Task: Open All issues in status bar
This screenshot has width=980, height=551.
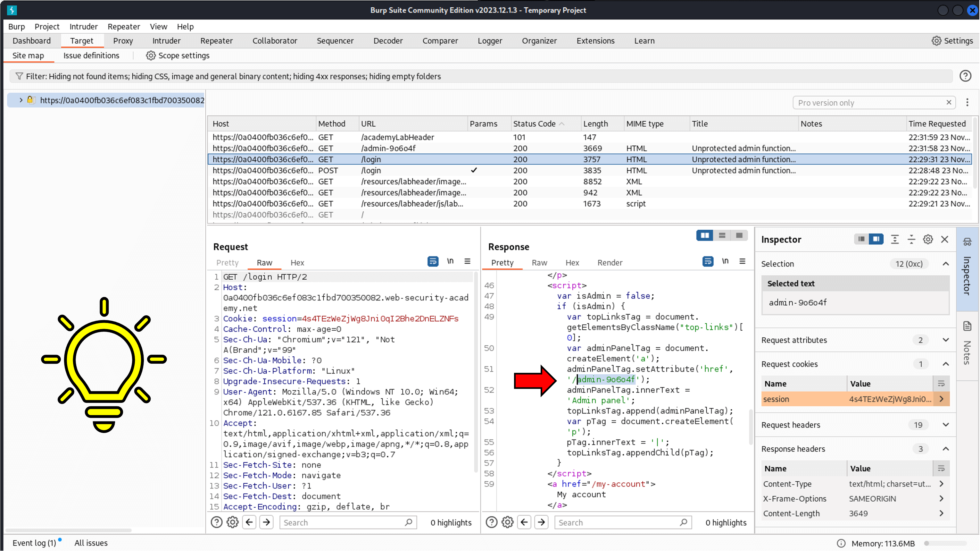Action: point(91,543)
